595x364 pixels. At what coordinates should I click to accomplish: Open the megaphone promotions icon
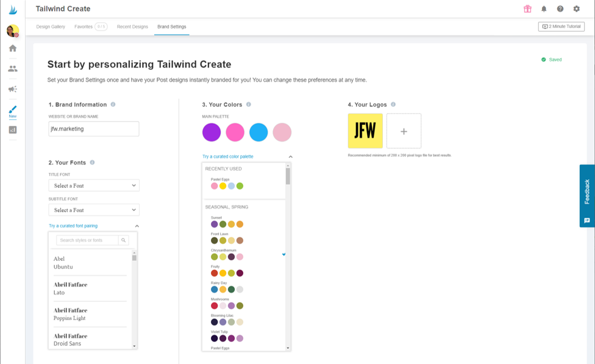[13, 89]
